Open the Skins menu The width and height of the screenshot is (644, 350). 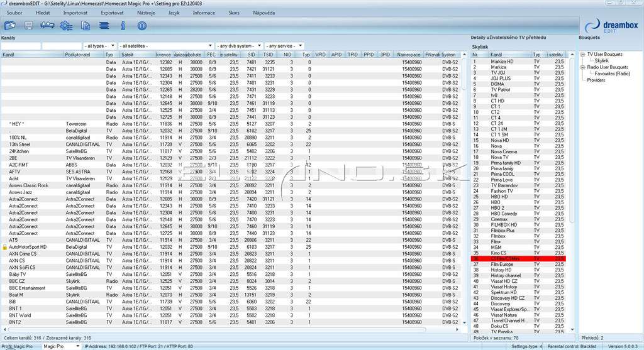tap(234, 13)
